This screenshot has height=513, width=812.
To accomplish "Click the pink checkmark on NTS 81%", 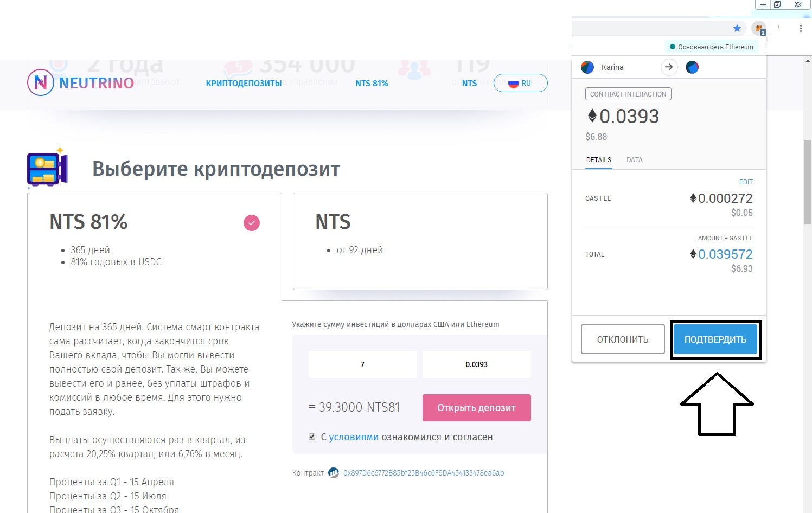I will tap(252, 223).
